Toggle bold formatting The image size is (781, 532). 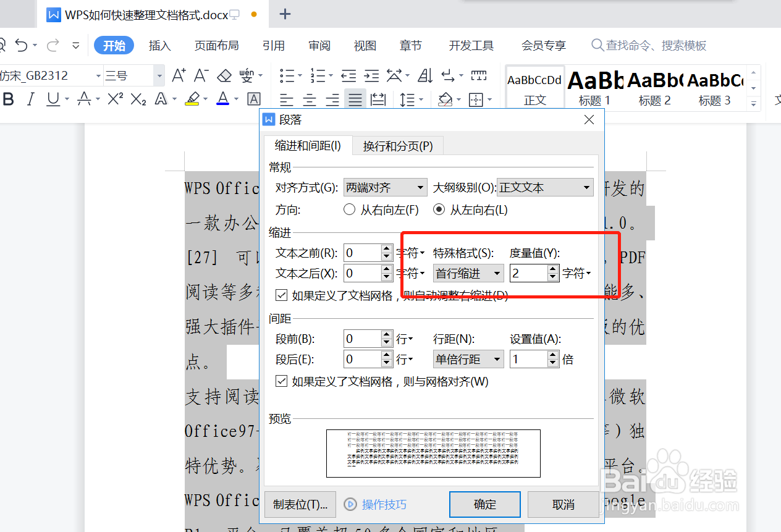[x=8, y=99]
